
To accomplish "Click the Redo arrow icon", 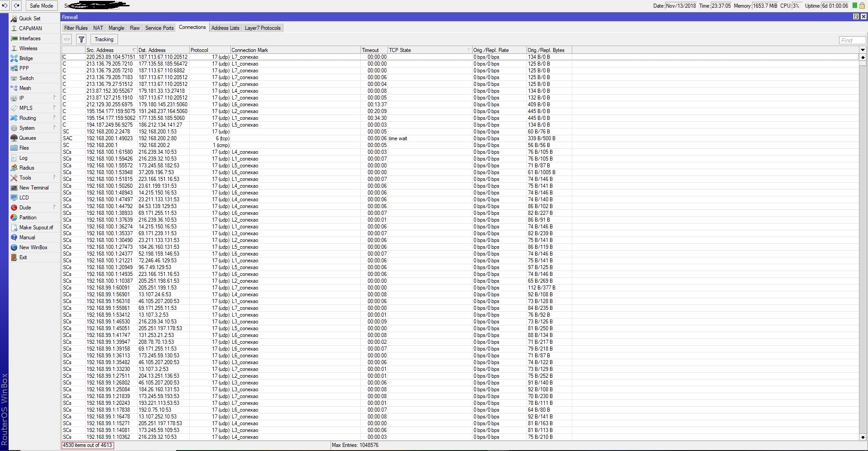I will tap(16, 5).
